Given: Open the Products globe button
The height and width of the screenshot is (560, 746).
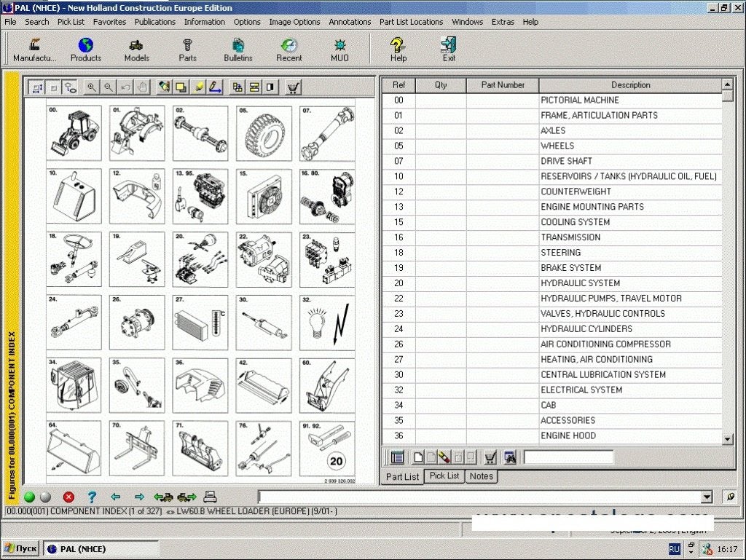Looking at the screenshot, I should click(x=86, y=50).
